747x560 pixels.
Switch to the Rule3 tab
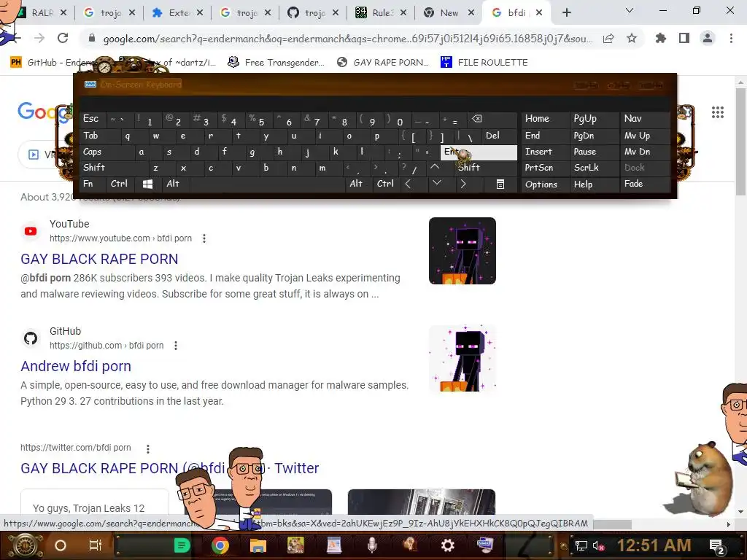click(381, 13)
